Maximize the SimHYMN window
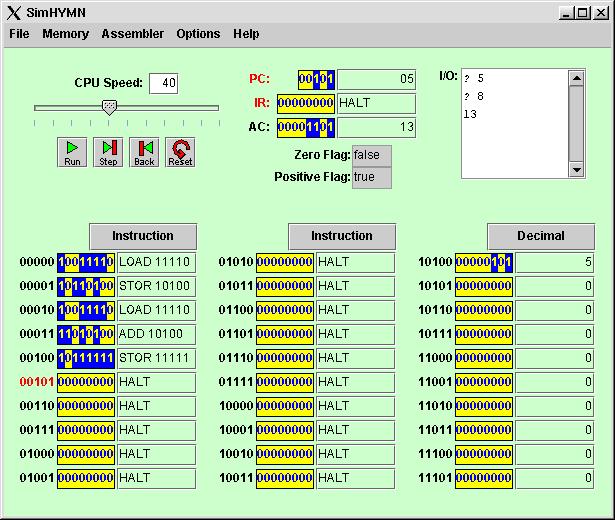The height and width of the screenshot is (520, 615). pos(583,13)
